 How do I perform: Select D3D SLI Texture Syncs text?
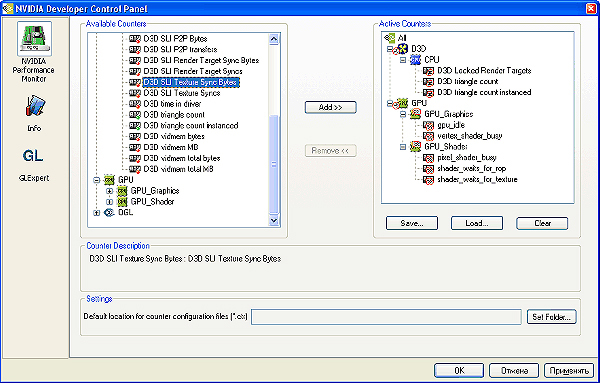click(182, 93)
